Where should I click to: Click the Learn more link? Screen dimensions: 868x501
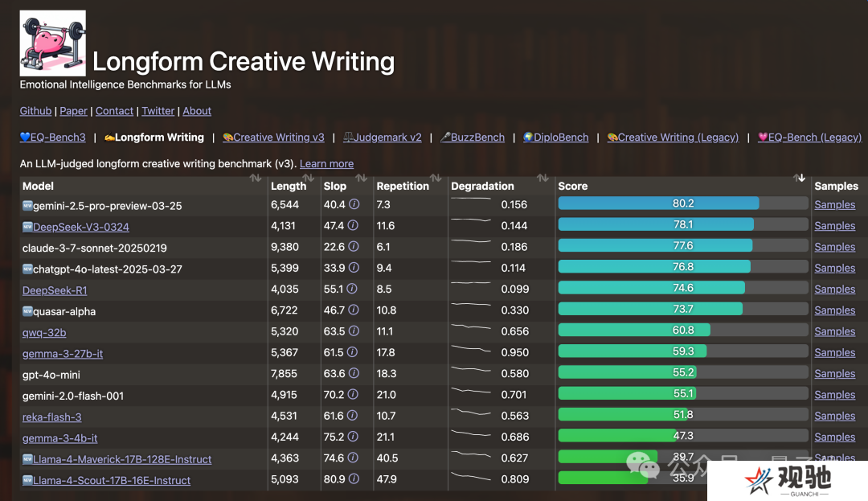pyautogui.click(x=326, y=164)
